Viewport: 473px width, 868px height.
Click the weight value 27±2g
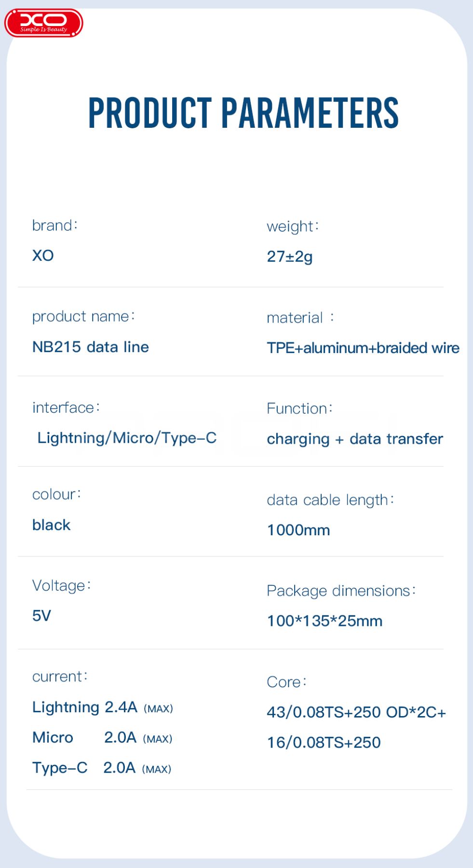pyautogui.click(x=290, y=257)
